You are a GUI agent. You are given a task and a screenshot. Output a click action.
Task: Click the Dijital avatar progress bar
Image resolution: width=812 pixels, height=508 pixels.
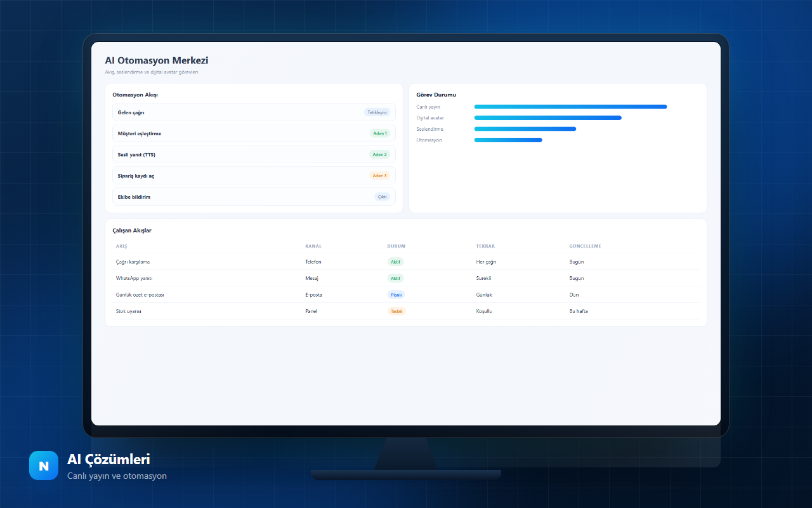coord(548,117)
